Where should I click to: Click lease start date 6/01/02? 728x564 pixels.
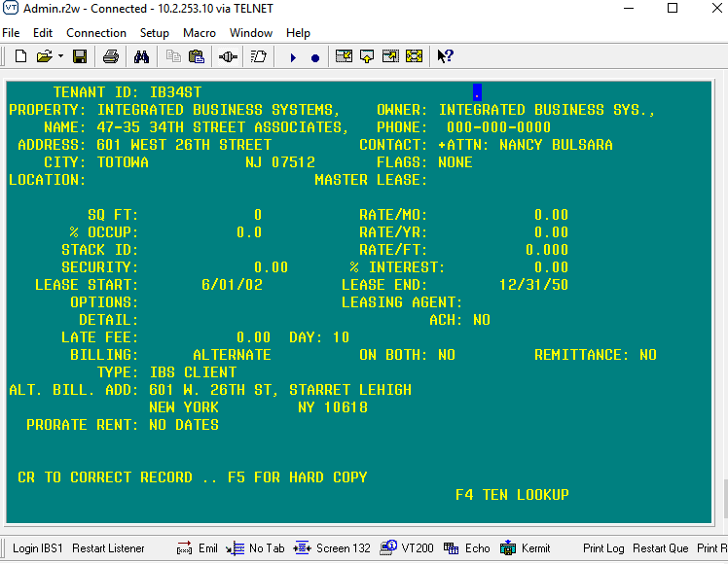(x=233, y=285)
